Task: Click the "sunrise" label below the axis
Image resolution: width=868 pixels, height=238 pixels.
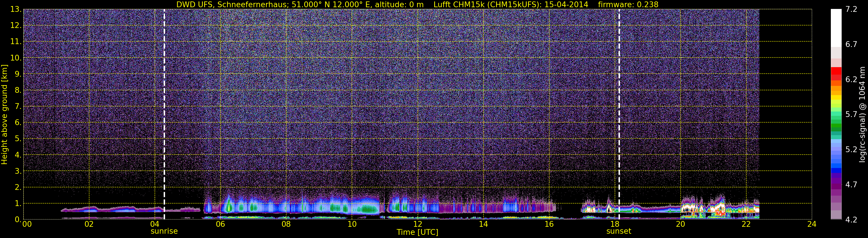Action: click(164, 231)
